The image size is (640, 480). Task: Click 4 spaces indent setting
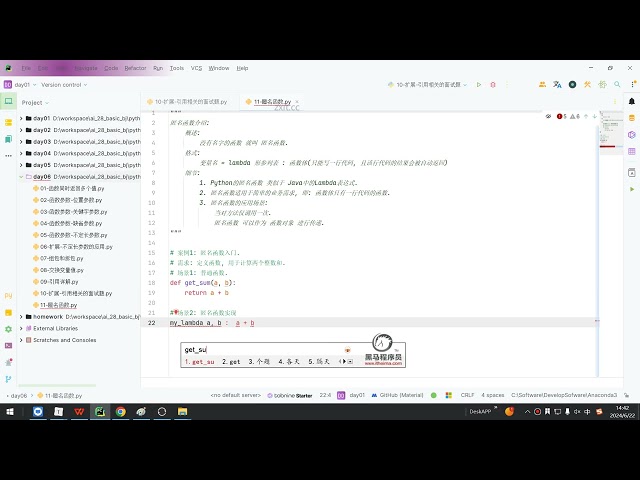click(x=493, y=395)
